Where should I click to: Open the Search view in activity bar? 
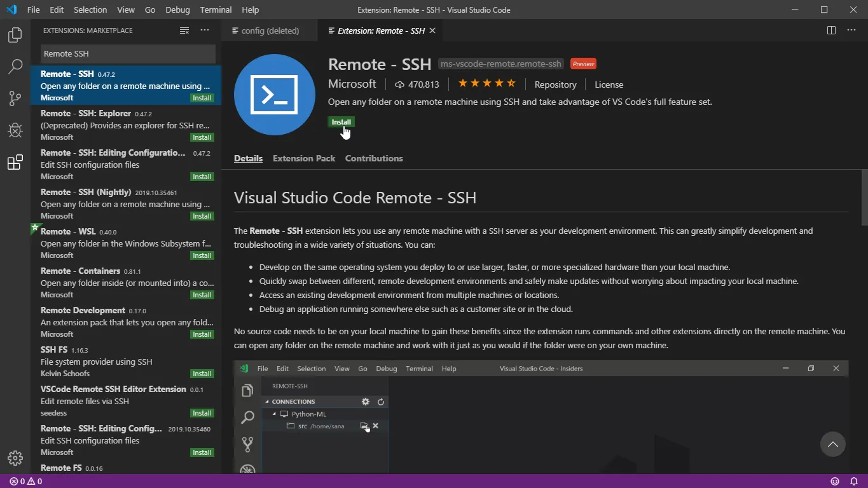click(x=15, y=67)
